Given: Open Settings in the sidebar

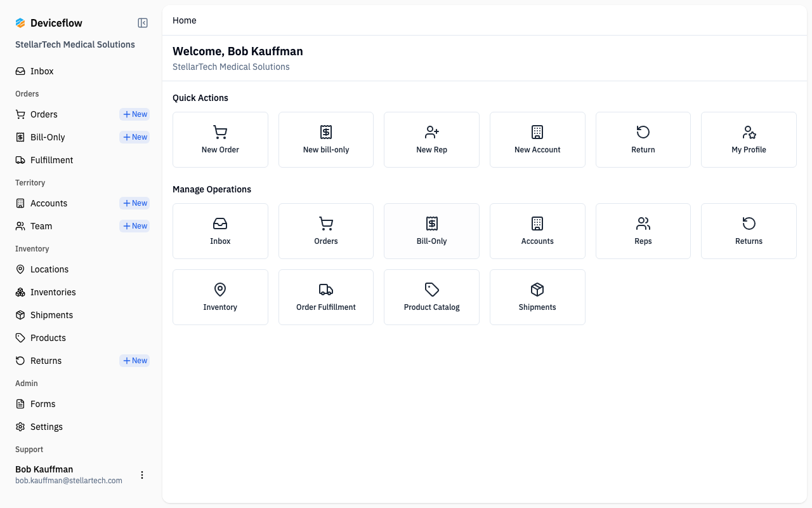Looking at the screenshot, I should point(82,427).
